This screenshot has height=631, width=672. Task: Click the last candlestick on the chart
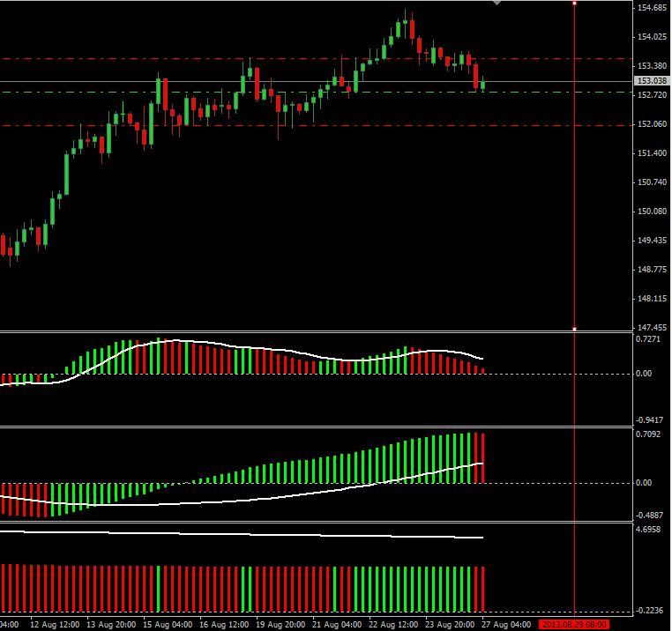[483, 84]
